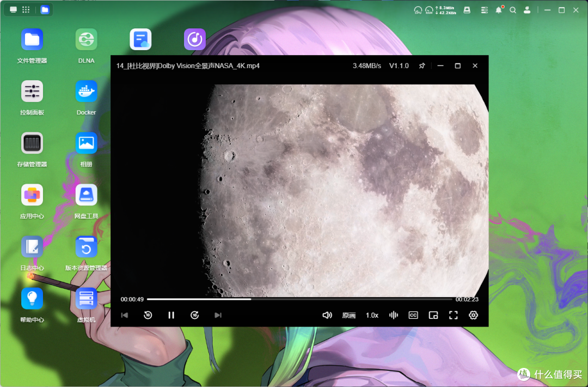The image size is (588, 387).
Task: Open the external drive icon in top bar
Action: pyautogui.click(x=467, y=10)
